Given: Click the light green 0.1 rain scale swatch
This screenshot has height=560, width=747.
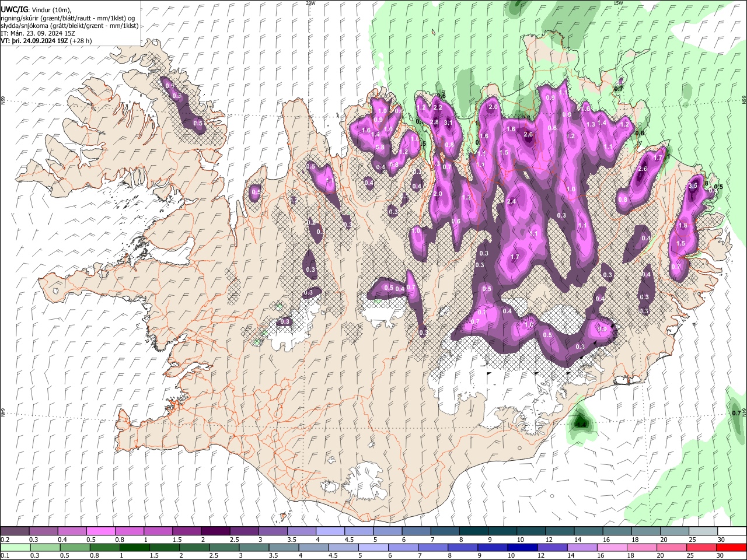Looking at the screenshot, I should pyautogui.click(x=15, y=547).
